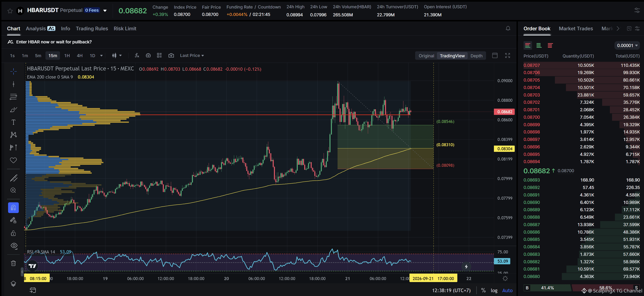Select the 1H timeframe
This screenshot has width=644, height=296.
[x=67, y=56]
